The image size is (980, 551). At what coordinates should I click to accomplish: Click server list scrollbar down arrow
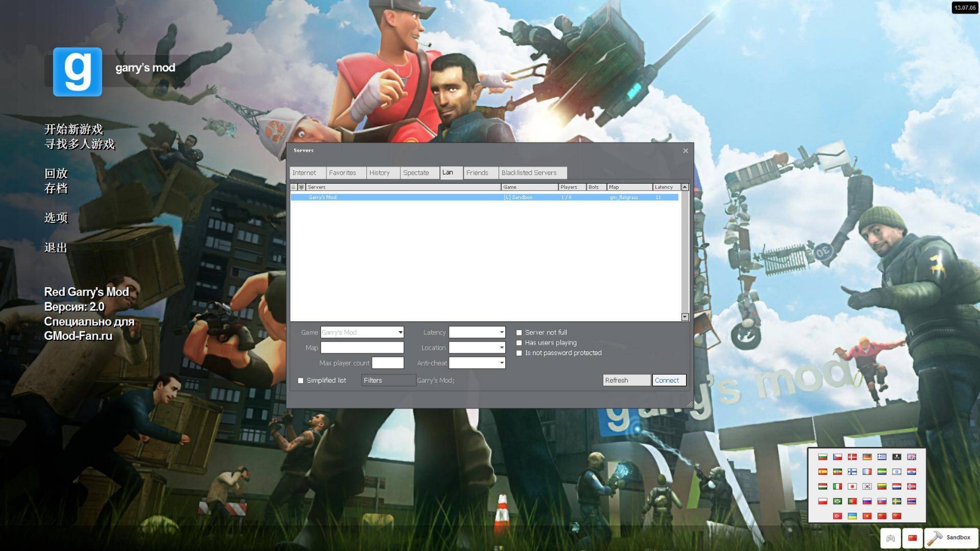point(685,317)
